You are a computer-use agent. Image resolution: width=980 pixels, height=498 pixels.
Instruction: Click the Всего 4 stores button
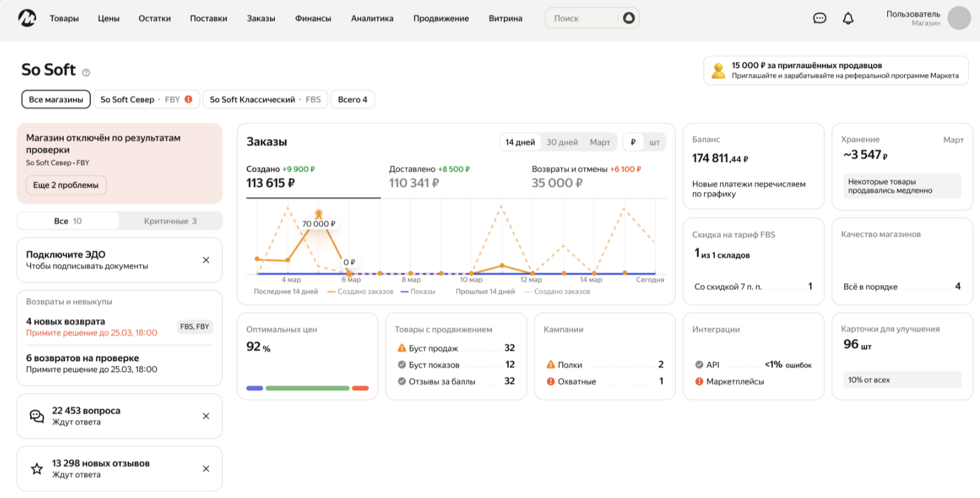click(353, 99)
